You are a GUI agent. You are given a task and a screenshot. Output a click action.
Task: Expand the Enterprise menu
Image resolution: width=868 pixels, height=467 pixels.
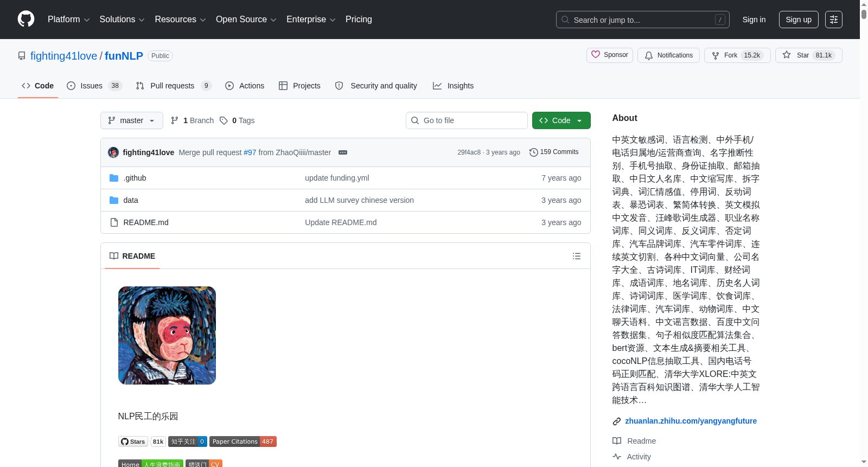click(311, 20)
